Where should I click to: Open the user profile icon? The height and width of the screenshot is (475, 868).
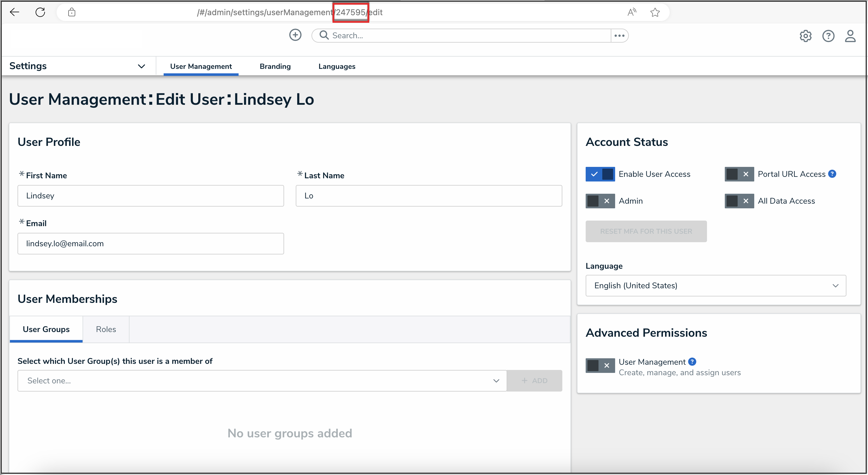pyautogui.click(x=850, y=36)
